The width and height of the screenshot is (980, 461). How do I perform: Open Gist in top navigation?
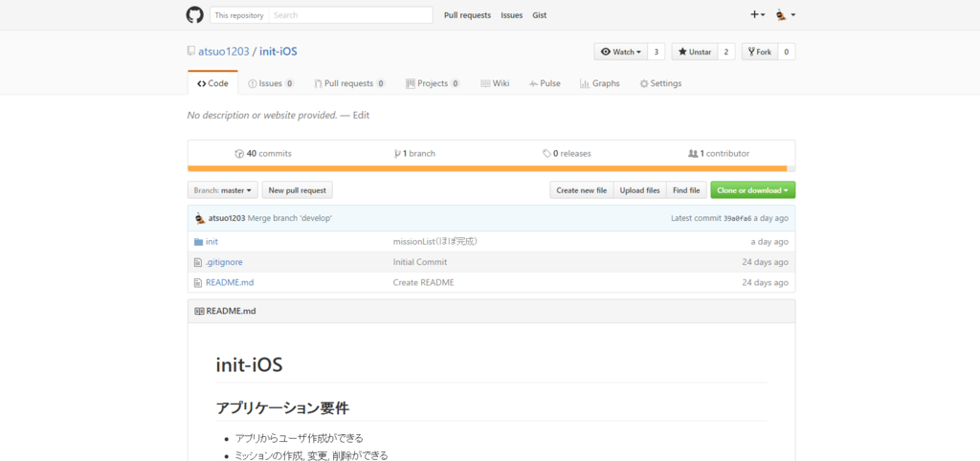540,15
